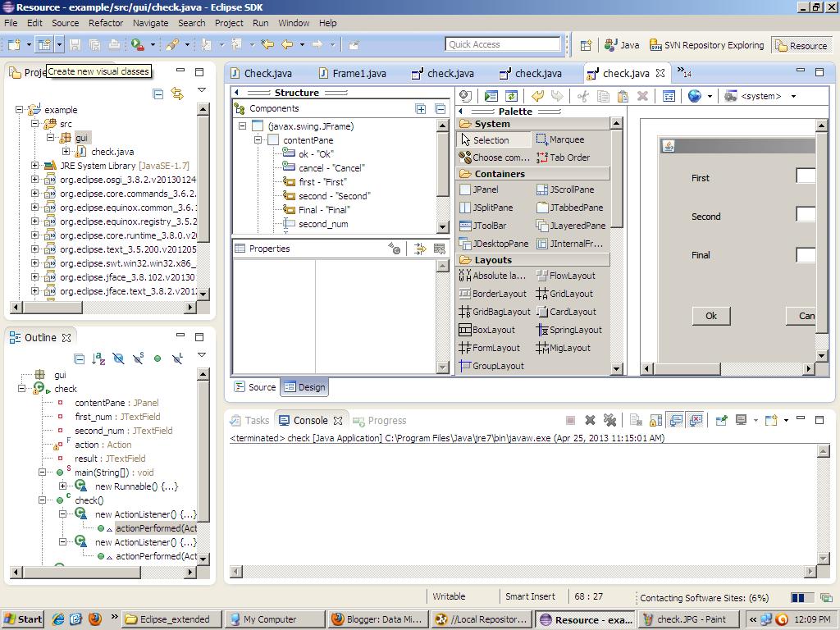Click Expand All in Components panel
Viewport: 840px width, 630px height.
point(421,109)
